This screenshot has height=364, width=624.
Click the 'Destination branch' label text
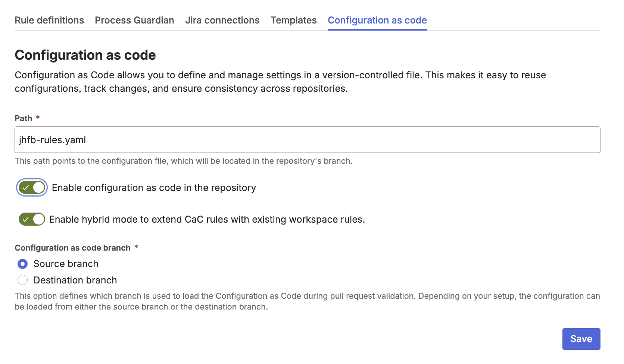[x=75, y=280]
